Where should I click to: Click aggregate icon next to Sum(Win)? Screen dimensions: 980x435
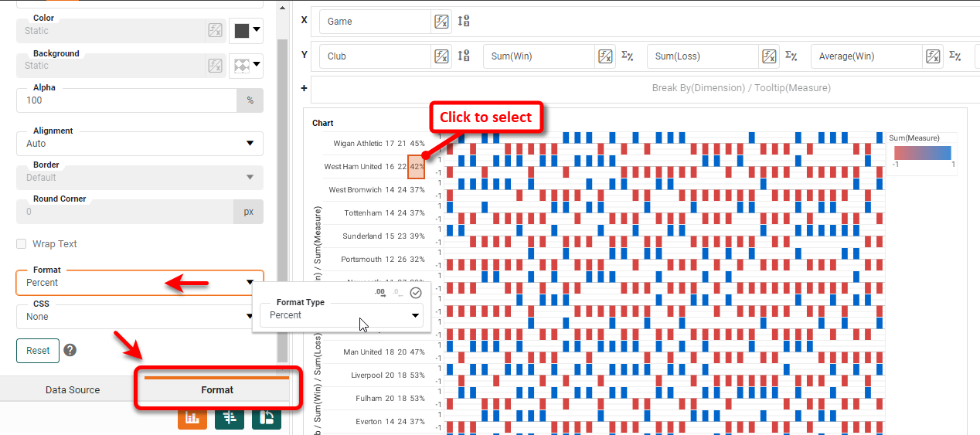click(628, 56)
